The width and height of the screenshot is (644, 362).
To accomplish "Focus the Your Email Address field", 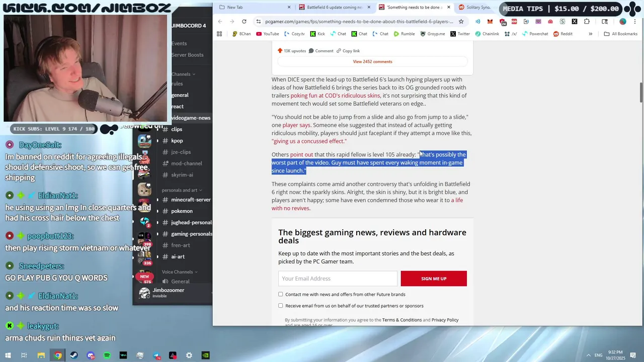I will point(338,279).
